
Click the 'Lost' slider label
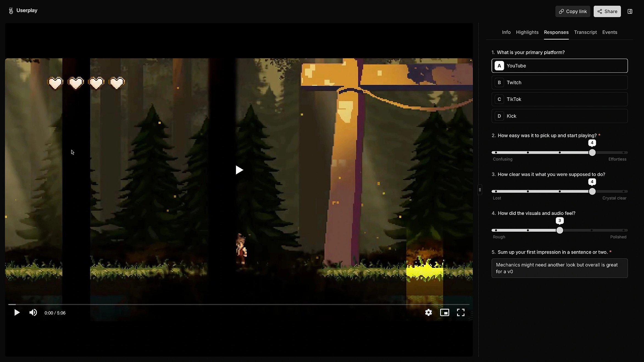(497, 198)
